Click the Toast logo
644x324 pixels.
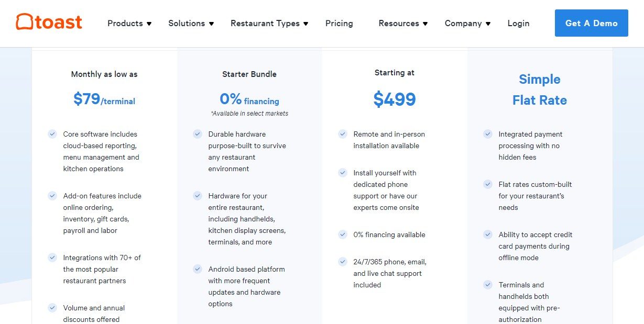coord(48,22)
